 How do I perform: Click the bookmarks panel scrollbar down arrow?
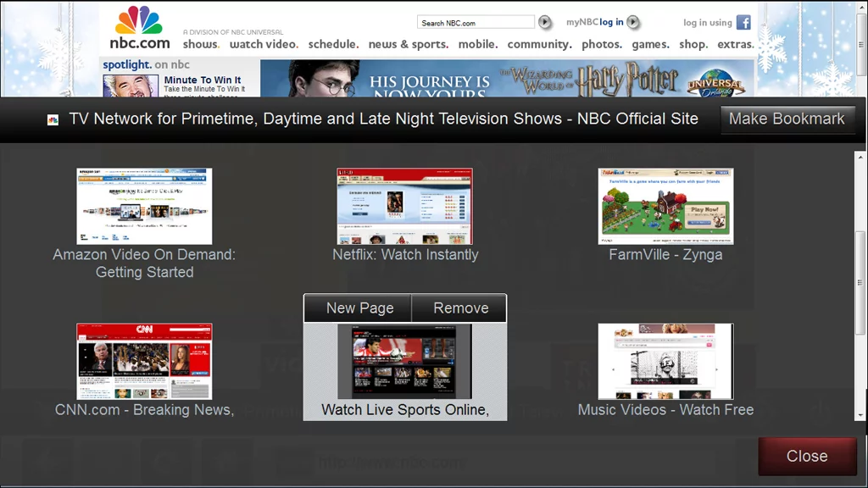pos(860,415)
